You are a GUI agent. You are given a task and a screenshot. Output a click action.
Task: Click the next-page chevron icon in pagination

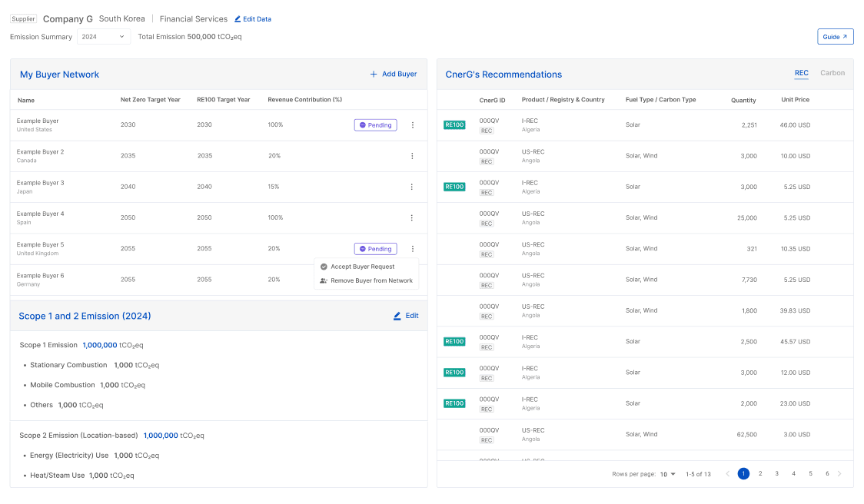pyautogui.click(x=840, y=474)
